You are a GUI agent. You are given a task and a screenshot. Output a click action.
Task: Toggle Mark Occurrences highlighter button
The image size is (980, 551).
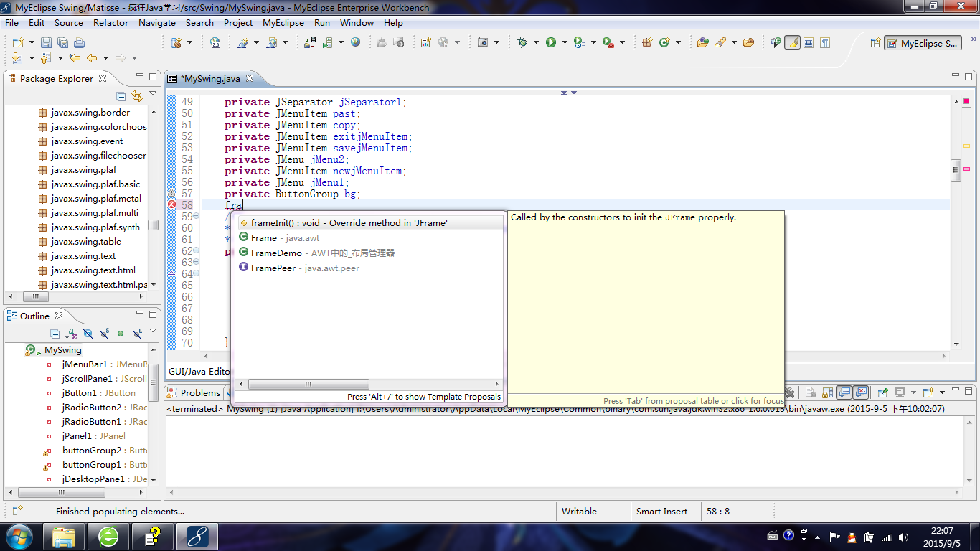coord(792,42)
